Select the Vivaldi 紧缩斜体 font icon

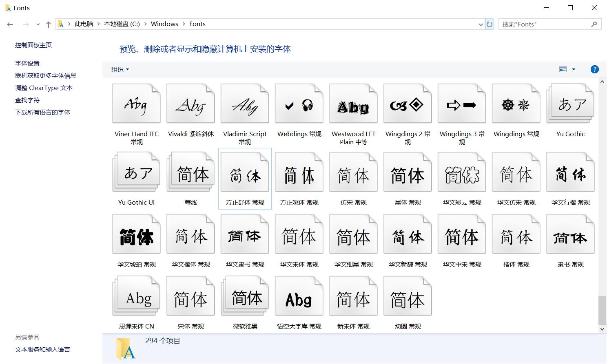point(191,104)
